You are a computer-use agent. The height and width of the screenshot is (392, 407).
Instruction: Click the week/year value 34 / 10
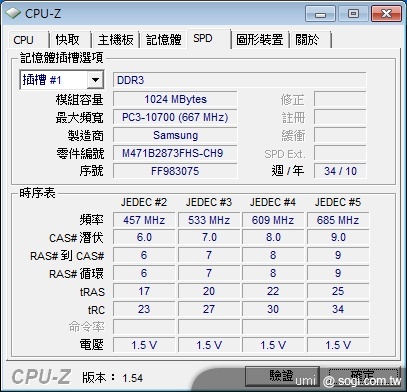(x=340, y=171)
